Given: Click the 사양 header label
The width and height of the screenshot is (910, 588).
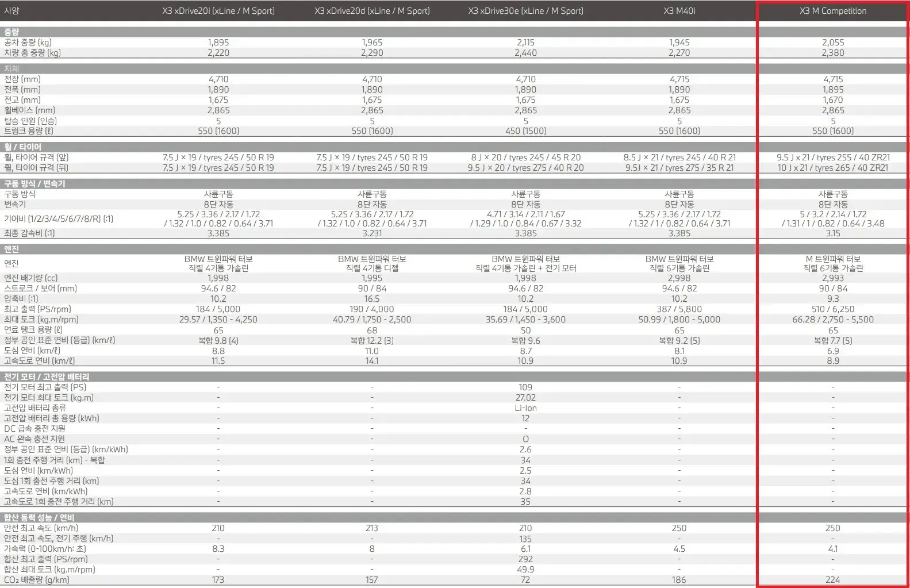Looking at the screenshot, I should [x=11, y=11].
